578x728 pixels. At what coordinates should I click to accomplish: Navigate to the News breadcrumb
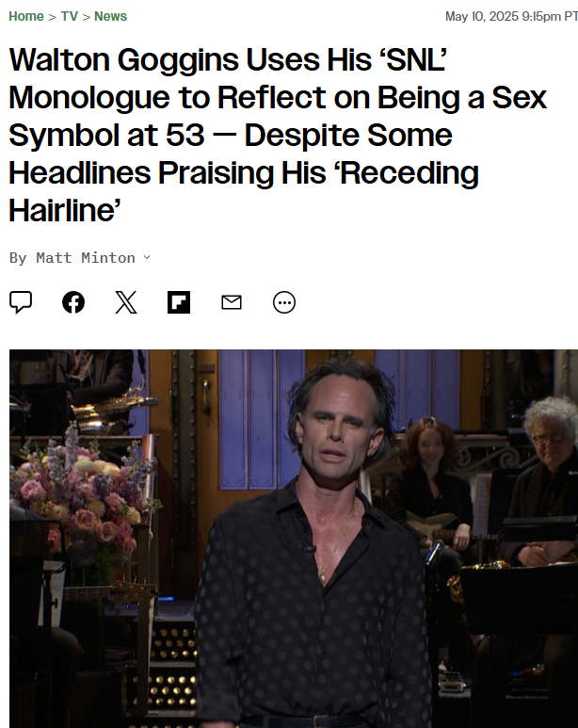click(x=110, y=16)
